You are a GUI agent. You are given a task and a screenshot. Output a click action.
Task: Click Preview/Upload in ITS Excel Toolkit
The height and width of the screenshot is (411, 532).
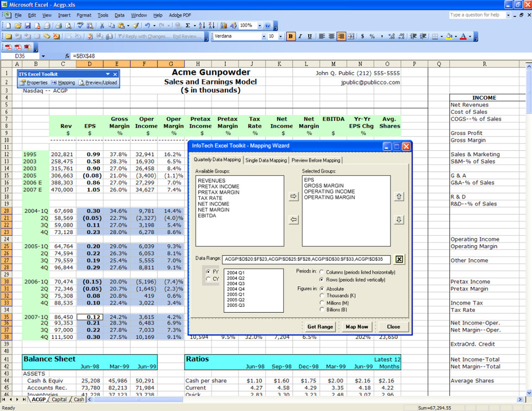tap(98, 82)
